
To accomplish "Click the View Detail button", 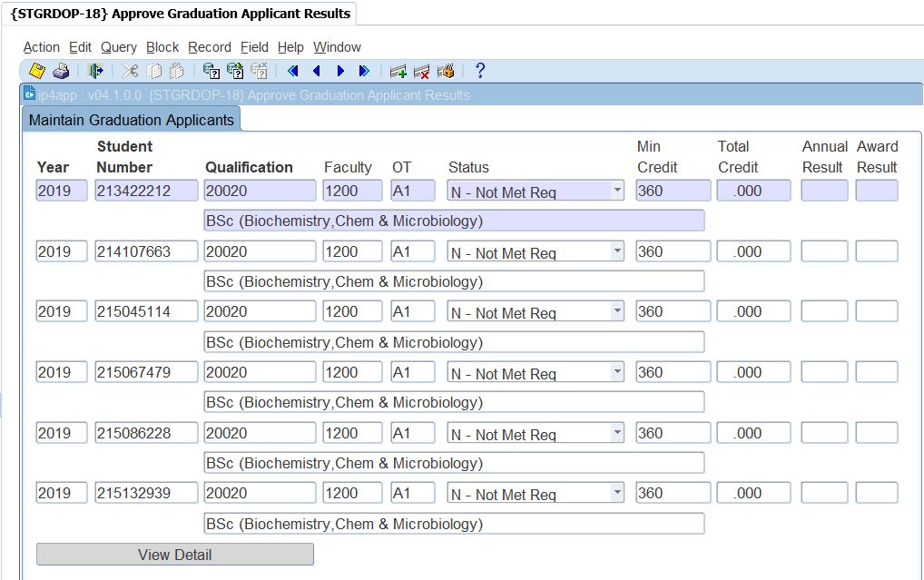I will click(x=174, y=555).
